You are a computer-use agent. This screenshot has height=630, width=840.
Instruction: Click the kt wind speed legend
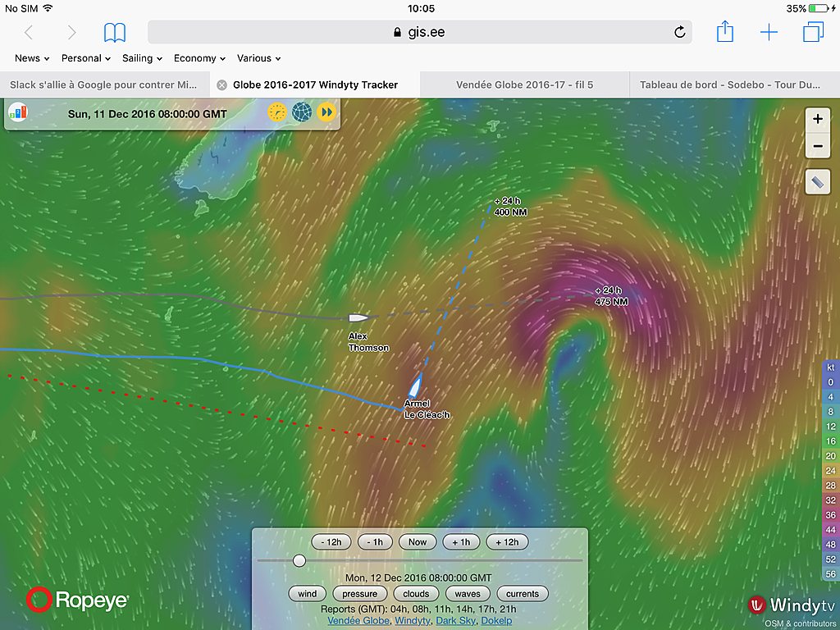[830, 472]
